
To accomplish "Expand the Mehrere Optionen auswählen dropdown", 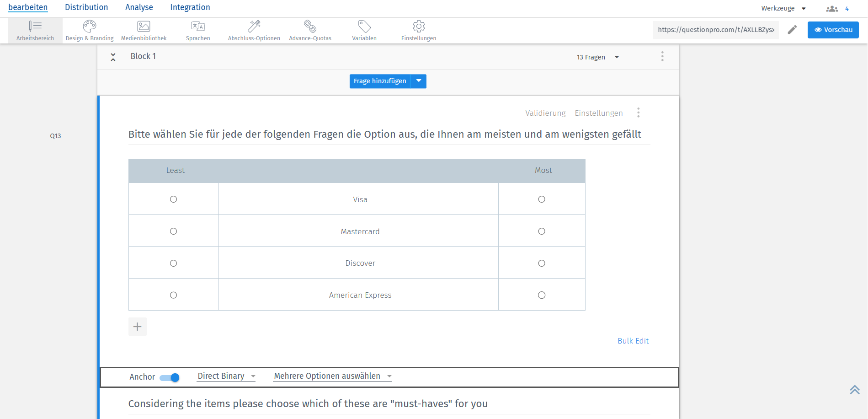I will point(332,376).
